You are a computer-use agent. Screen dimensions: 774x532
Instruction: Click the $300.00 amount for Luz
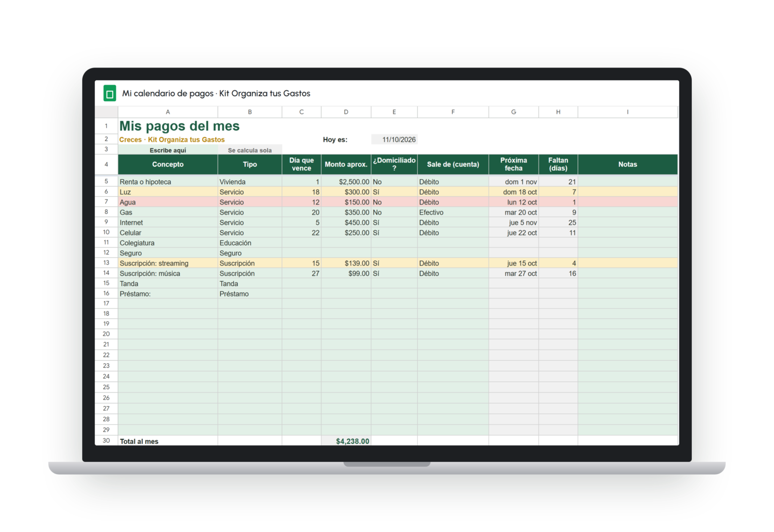point(346,192)
